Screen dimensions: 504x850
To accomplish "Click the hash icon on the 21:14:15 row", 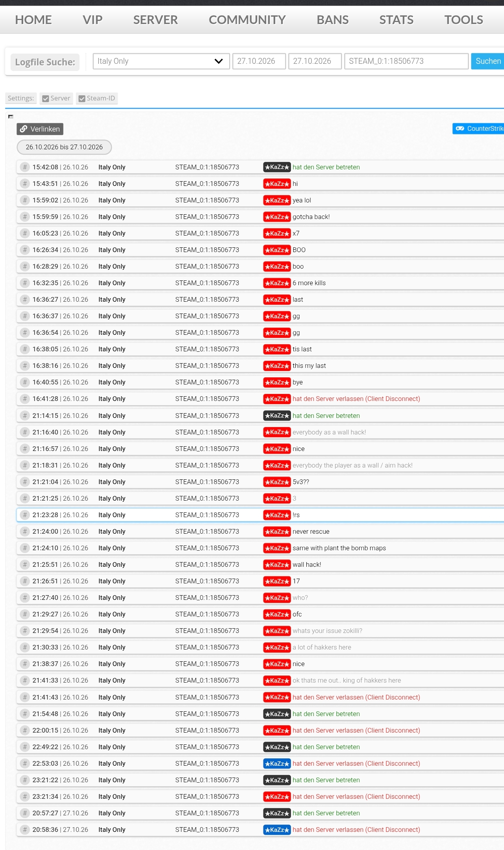I will pyautogui.click(x=25, y=416).
